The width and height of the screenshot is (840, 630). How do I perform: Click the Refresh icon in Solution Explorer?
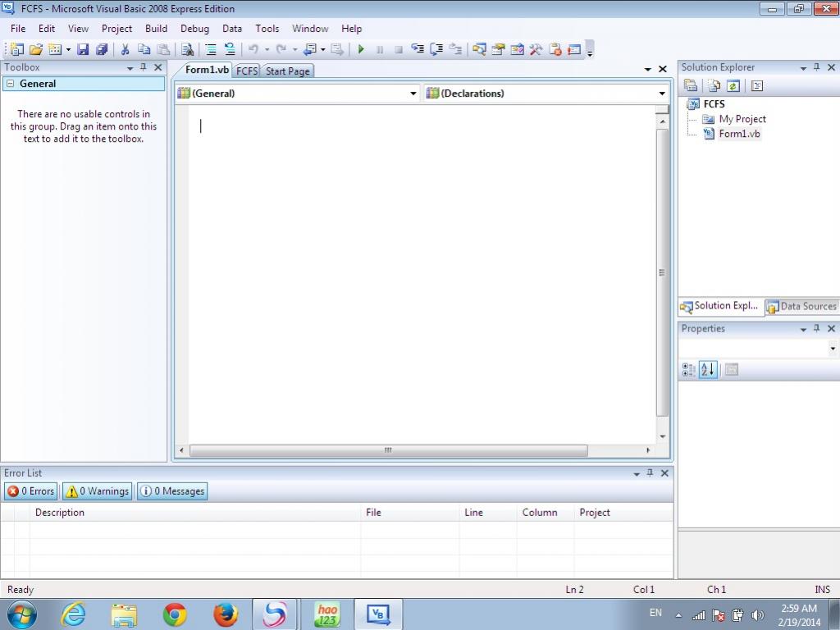point(733,85)
